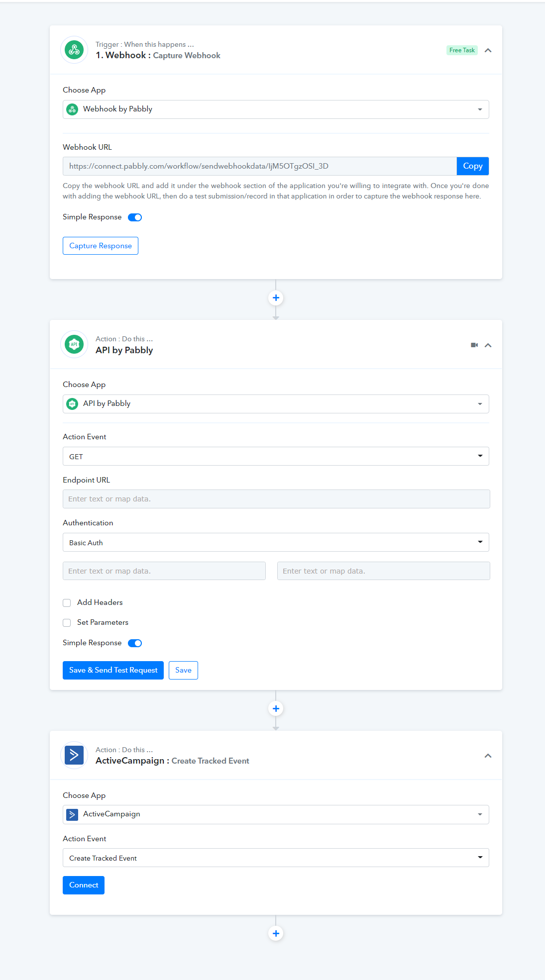Click the 'Add Headers' label

(100, 602)
